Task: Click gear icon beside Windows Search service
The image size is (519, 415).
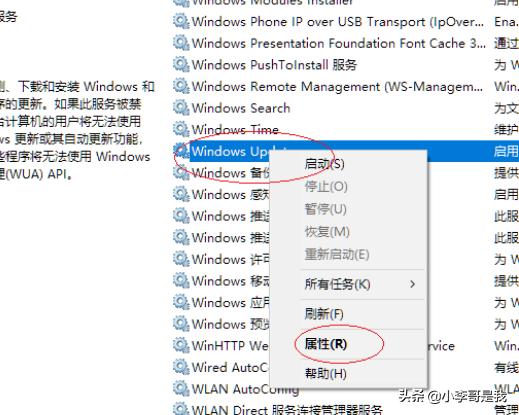Action: (x=181, y=108)
